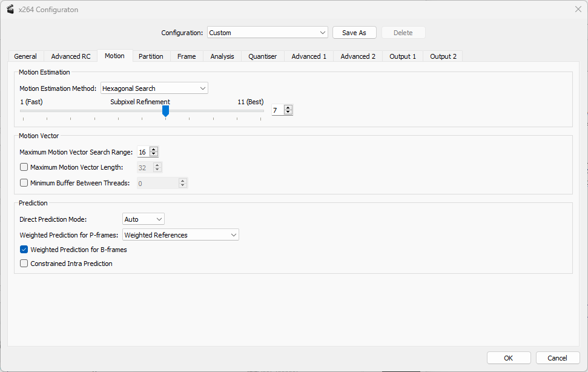
Task: Click the x264 clapperboard app icon
Action: (10, 9)
